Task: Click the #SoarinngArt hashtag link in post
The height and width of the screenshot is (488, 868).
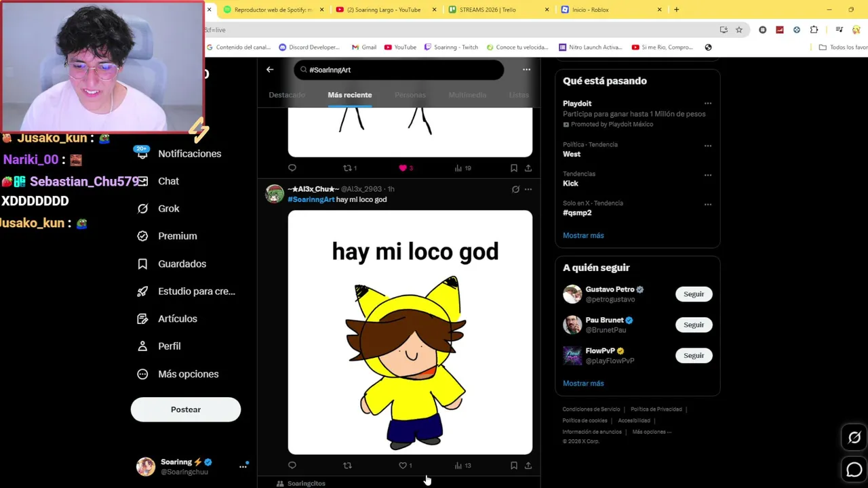Action: [x=311, y=199]
